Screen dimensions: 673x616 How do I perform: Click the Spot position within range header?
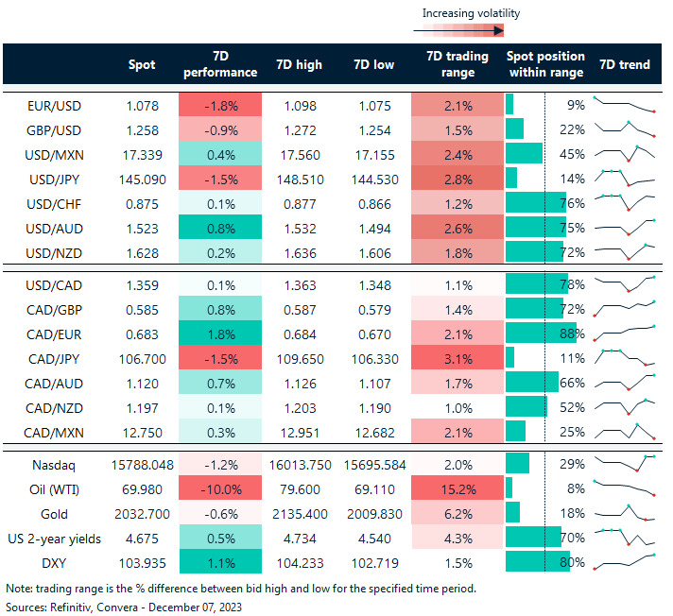pyautogui.click(x=545, y=64)
